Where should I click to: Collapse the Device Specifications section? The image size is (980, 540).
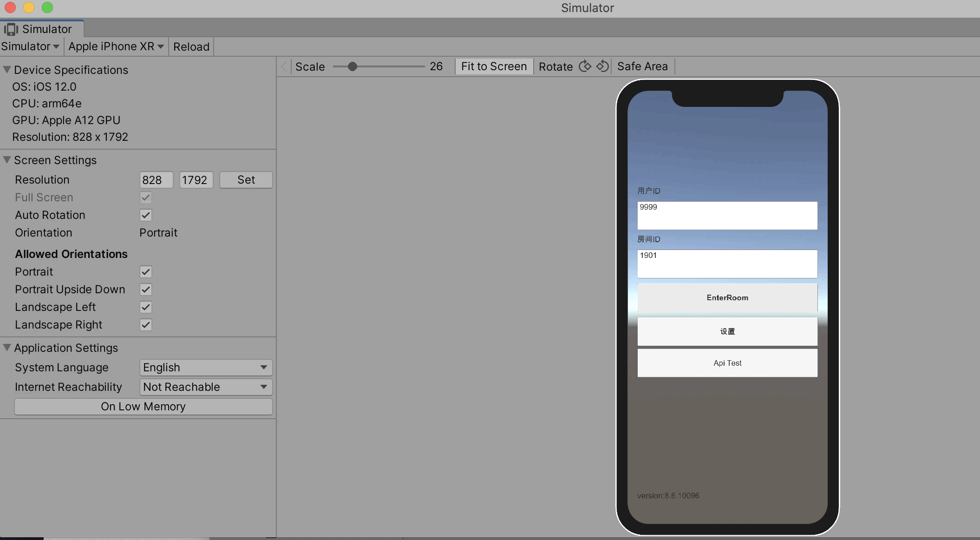tap(7, 70)
